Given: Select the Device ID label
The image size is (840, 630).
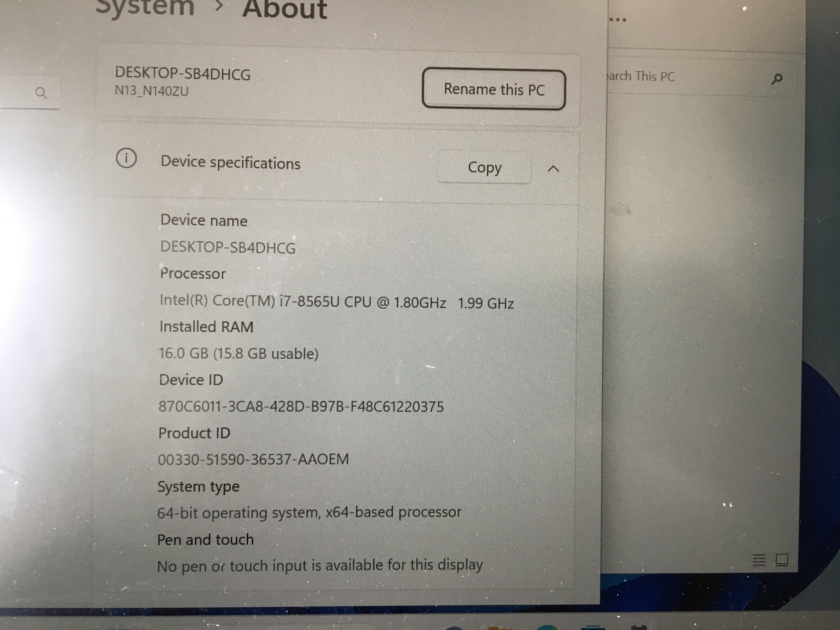Looking at the screenshot, I should pyautogui.click(x=191, y=380).
